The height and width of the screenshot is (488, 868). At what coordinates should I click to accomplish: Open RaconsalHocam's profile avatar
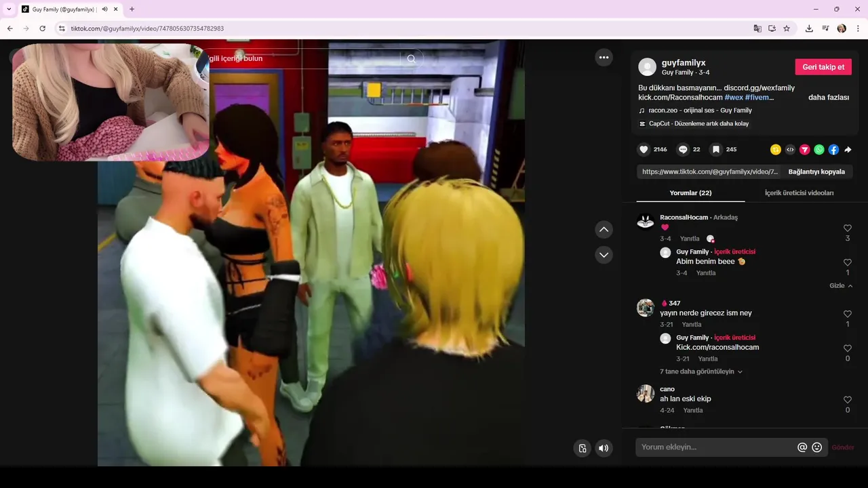click(646, 222)
